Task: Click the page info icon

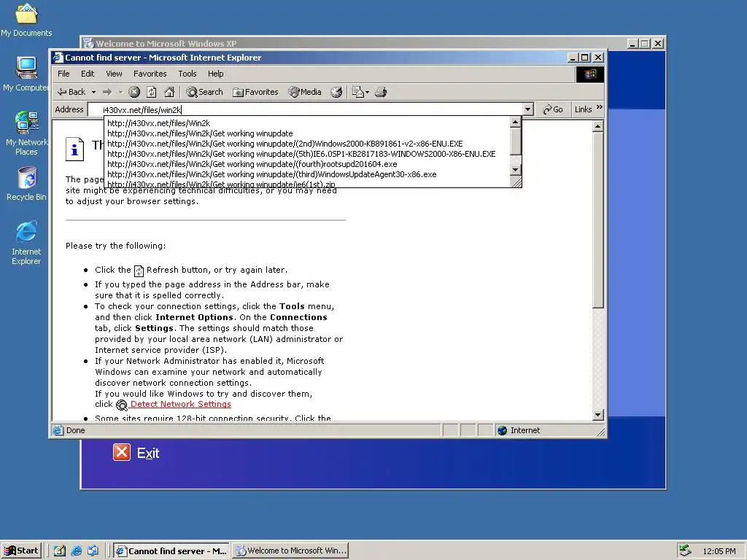Action: [x=75, y=149]
